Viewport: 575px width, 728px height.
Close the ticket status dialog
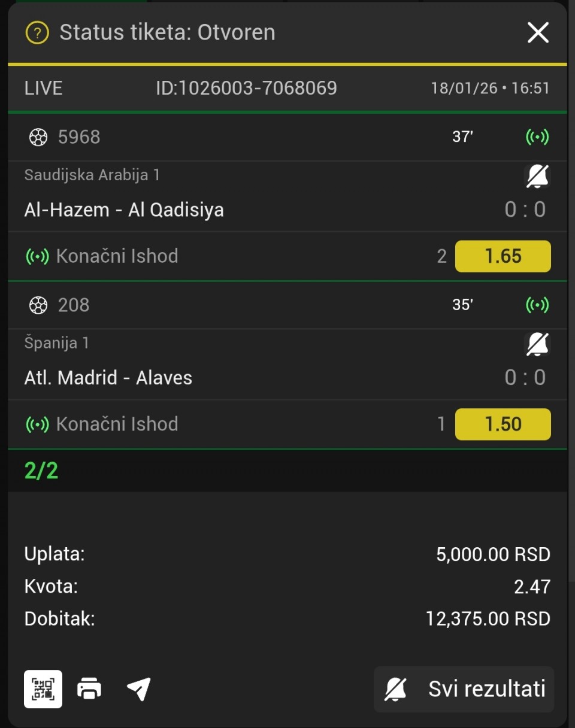point(538,32)
